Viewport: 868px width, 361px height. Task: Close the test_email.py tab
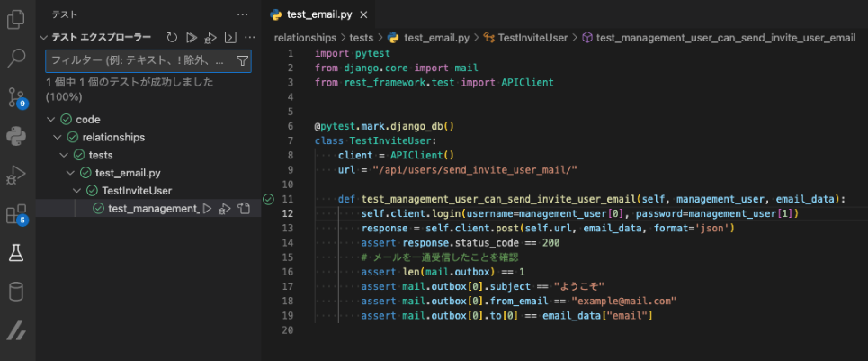(x=362, y=15)
